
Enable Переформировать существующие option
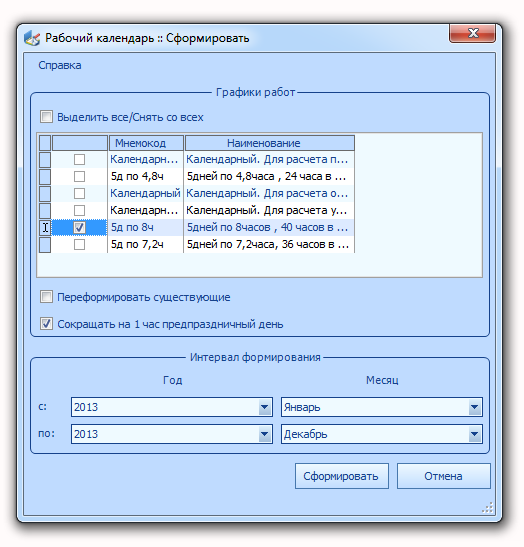pyautogui.click(x=46, y=297)
